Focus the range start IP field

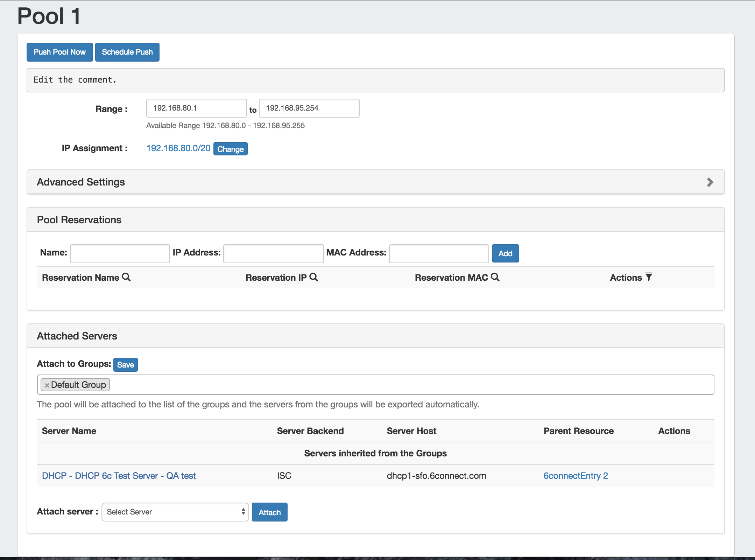pos(196,108)
